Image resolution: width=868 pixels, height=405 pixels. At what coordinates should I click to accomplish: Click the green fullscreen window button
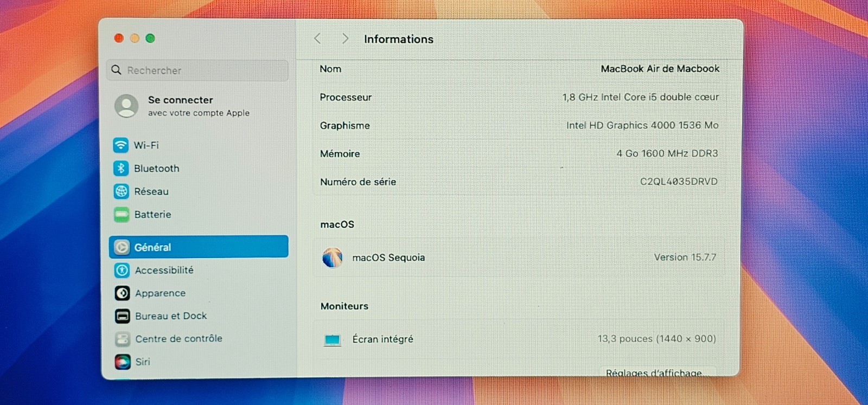(150, 38)
